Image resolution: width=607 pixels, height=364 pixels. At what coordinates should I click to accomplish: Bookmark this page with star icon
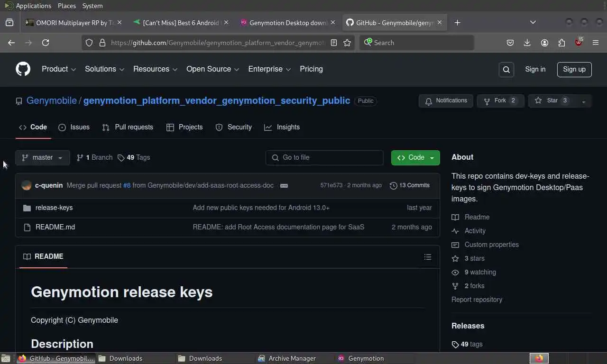pos(347,43)
